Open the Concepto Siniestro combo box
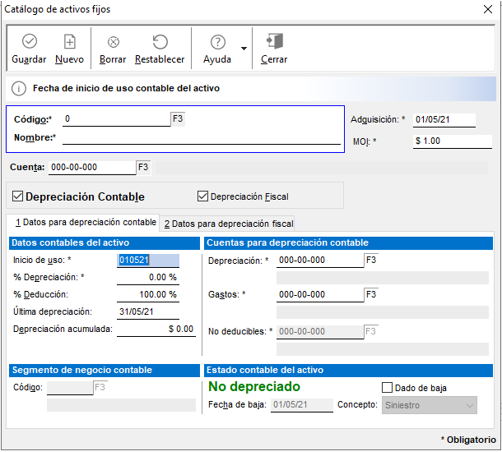Screen dimensions: 502x452 pos(429,405)
